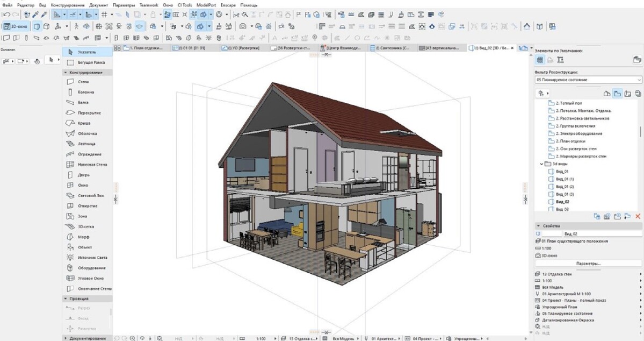Activate the Дверь (Door) tool
This screenshot has height=341, width=644.
(83, 175)
